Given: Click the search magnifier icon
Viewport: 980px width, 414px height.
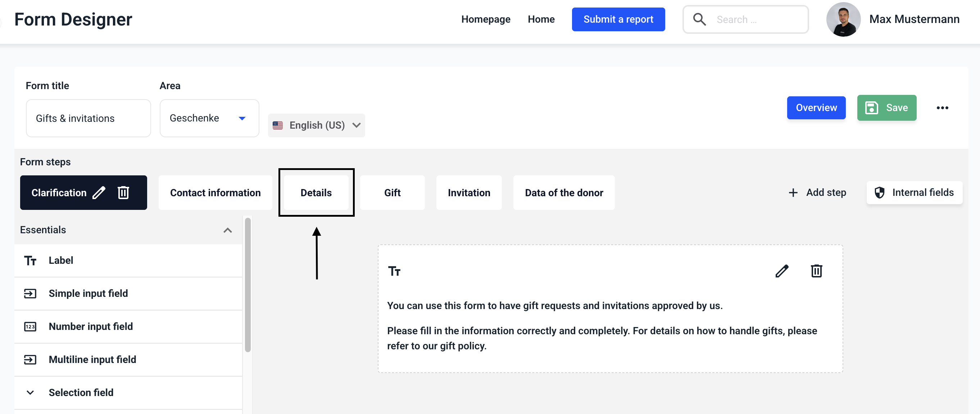Looking at the screenshot, I should pyautogui.click(x=699, y=19).
